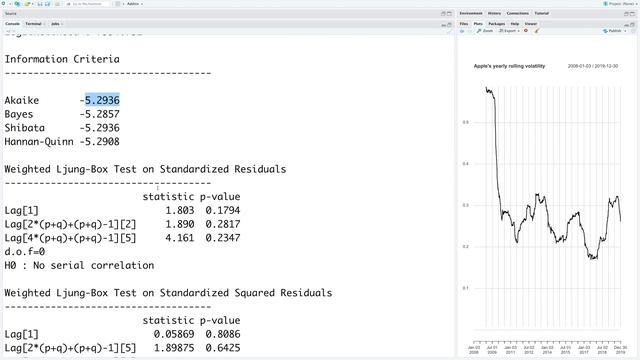Open the Connections tab
The height and width of the screenshot is (360, 640).
point(518,13)
